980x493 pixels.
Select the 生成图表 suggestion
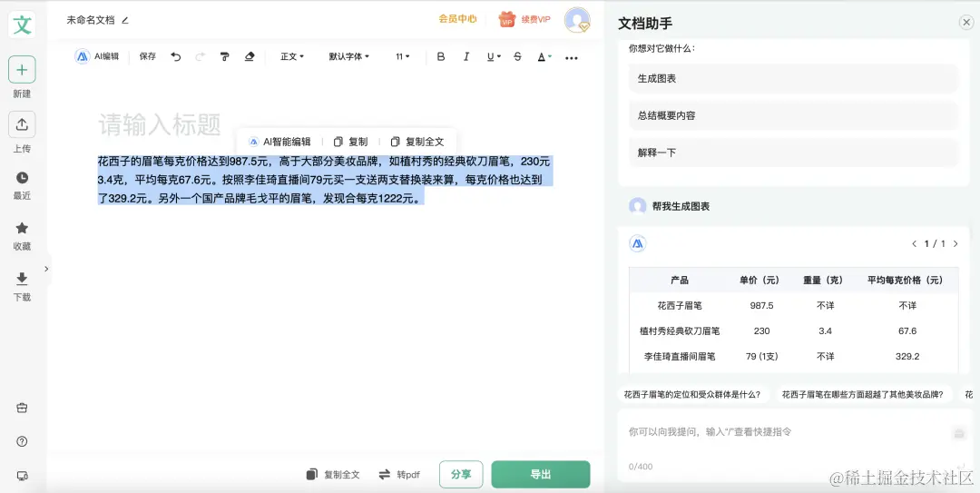click(793, 79)
